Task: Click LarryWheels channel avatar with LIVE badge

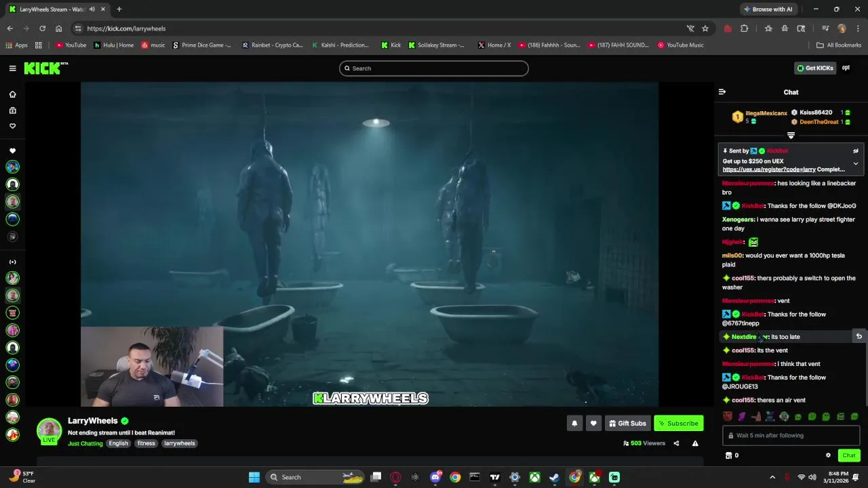Action: pyautogui.click(x=49, y=431)
